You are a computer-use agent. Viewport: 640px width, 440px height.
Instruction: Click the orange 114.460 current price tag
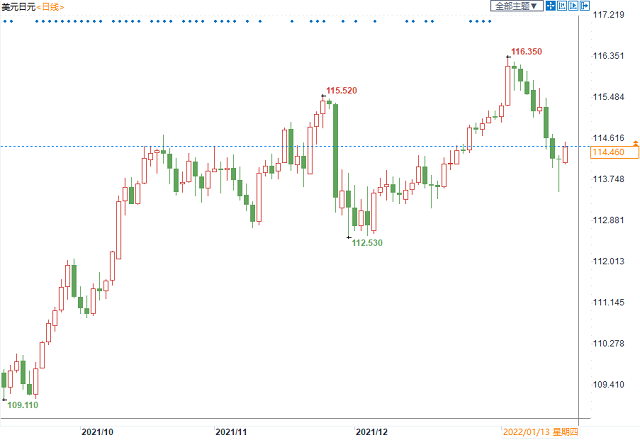[608, 152]
